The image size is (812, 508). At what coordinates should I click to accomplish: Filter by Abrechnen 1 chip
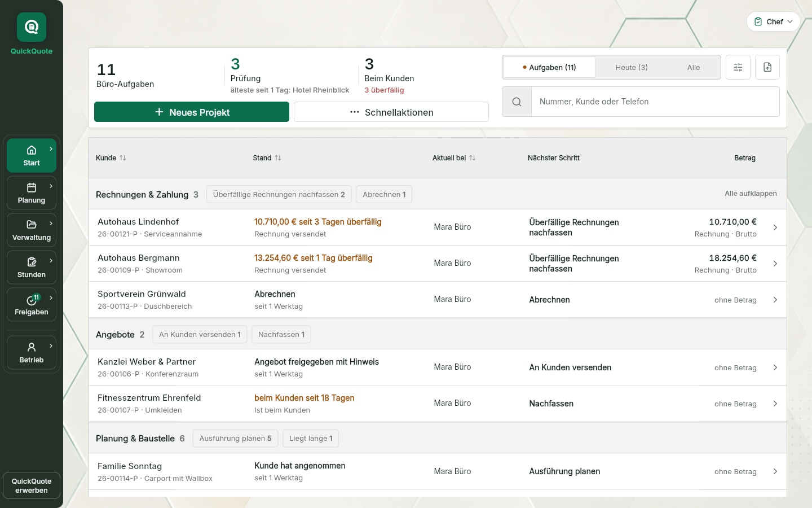click(384, 195)
